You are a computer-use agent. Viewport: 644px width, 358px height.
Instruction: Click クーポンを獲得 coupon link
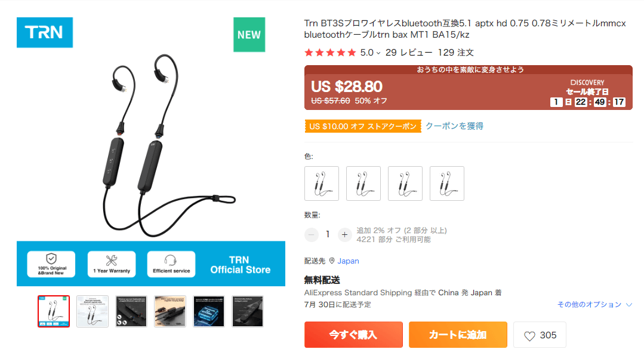(x=454, y=126)
